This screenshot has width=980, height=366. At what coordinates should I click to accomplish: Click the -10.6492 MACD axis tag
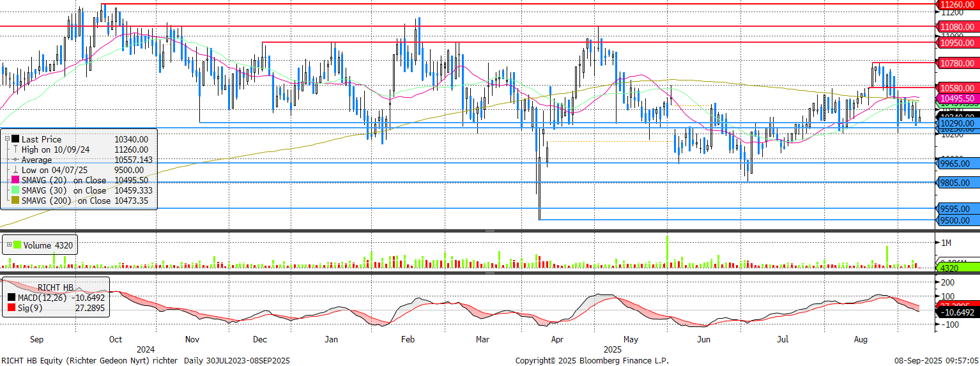(x=958, y=313)
